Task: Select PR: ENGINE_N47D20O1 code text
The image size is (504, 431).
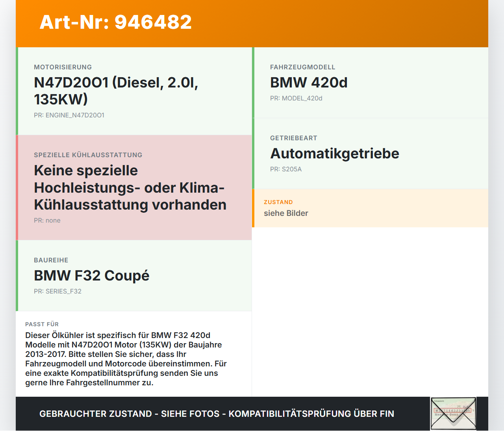Action: (69, 115)
